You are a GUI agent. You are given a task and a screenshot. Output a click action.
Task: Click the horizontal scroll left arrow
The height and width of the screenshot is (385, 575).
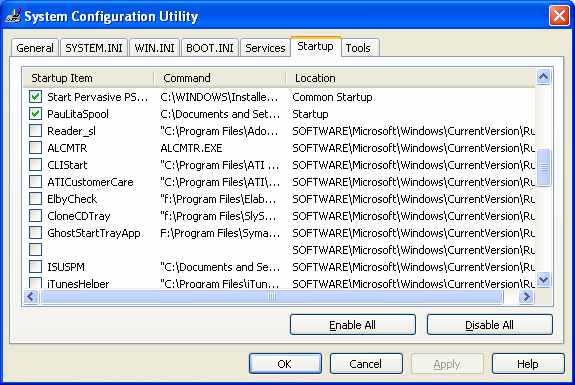point(31,297)
